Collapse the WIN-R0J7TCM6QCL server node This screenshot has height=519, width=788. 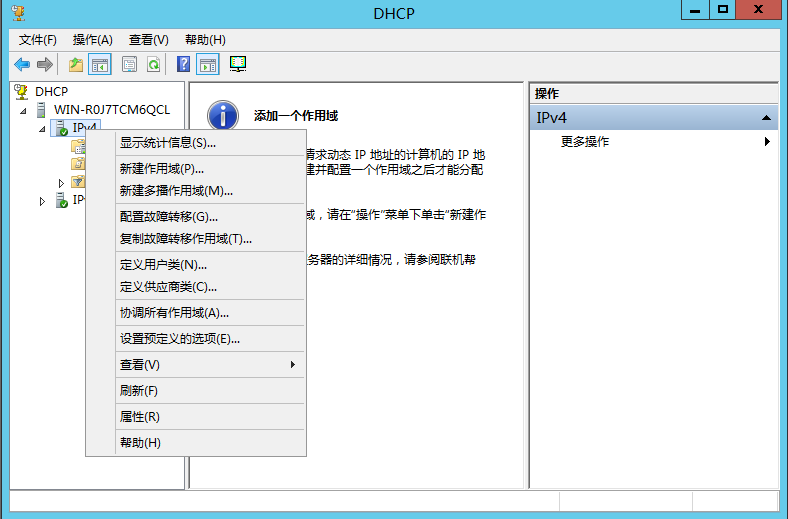click(x=23, y=110)
